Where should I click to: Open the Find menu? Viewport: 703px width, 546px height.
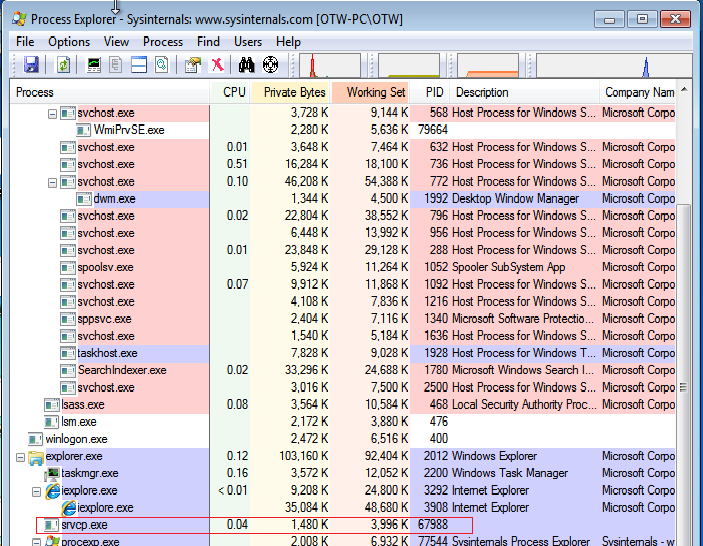[208, 42]
